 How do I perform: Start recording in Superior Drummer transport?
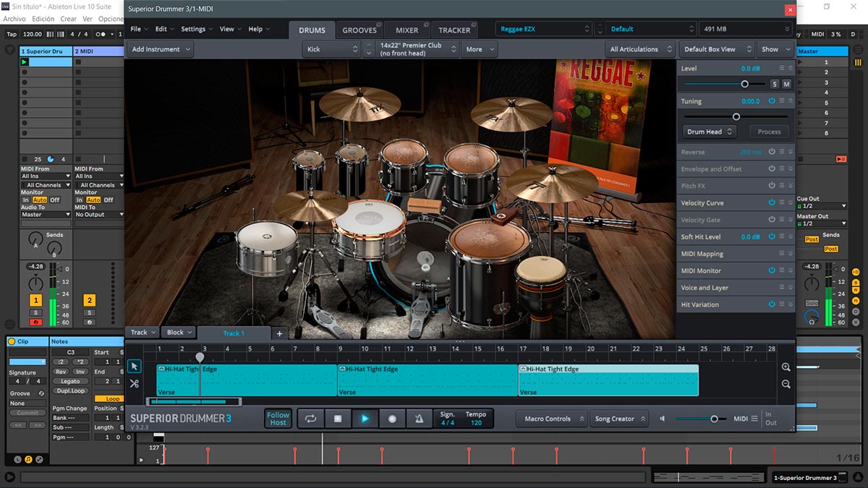click(x=392, y=419)
